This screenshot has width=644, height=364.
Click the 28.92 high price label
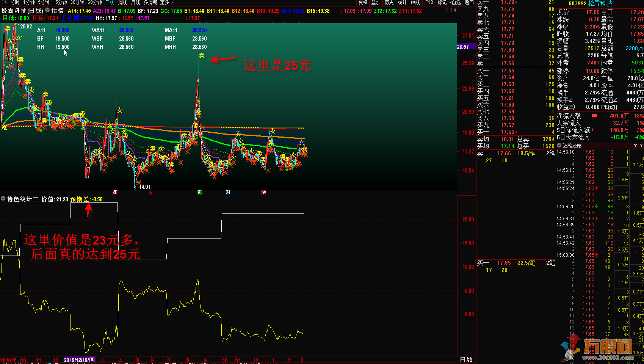(26, 27)
